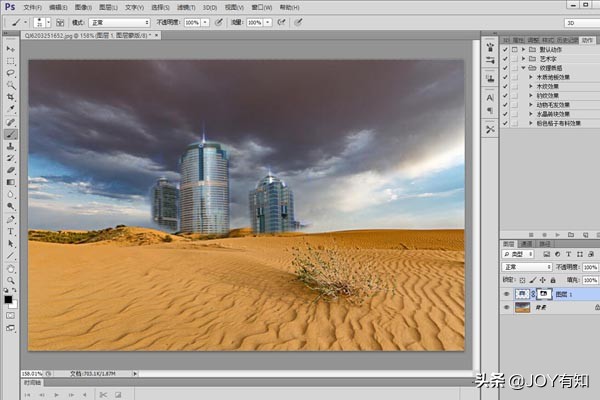The width and height of the screenshot is (600, 400).
Task: Select the History Brush tool
Action: (x=11, y=158)
